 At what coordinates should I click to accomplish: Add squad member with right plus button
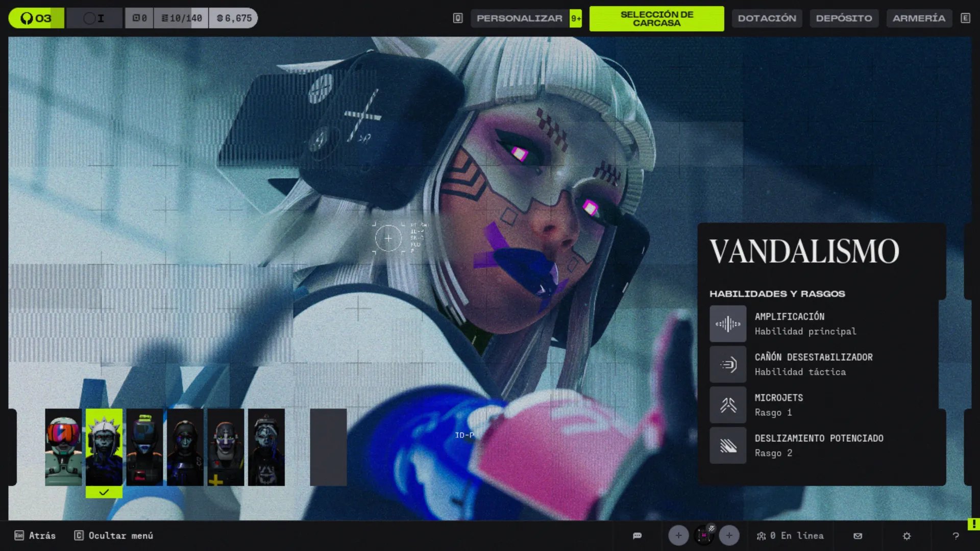coord(729,535)
